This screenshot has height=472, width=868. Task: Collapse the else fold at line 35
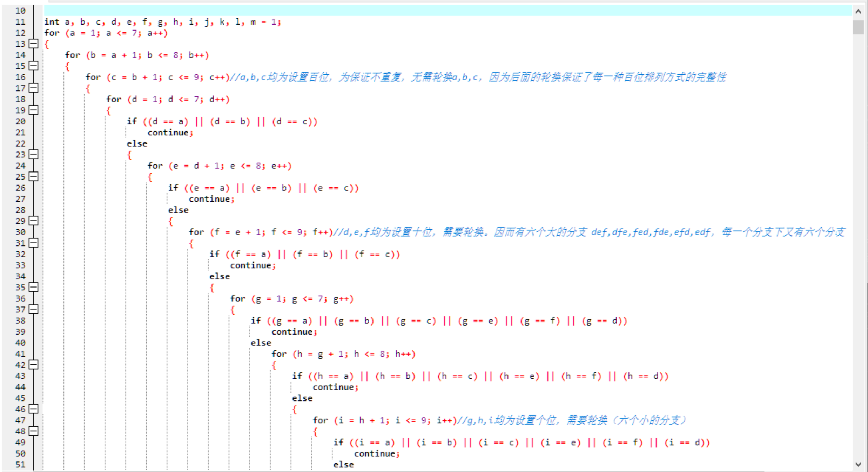(33, 287)
